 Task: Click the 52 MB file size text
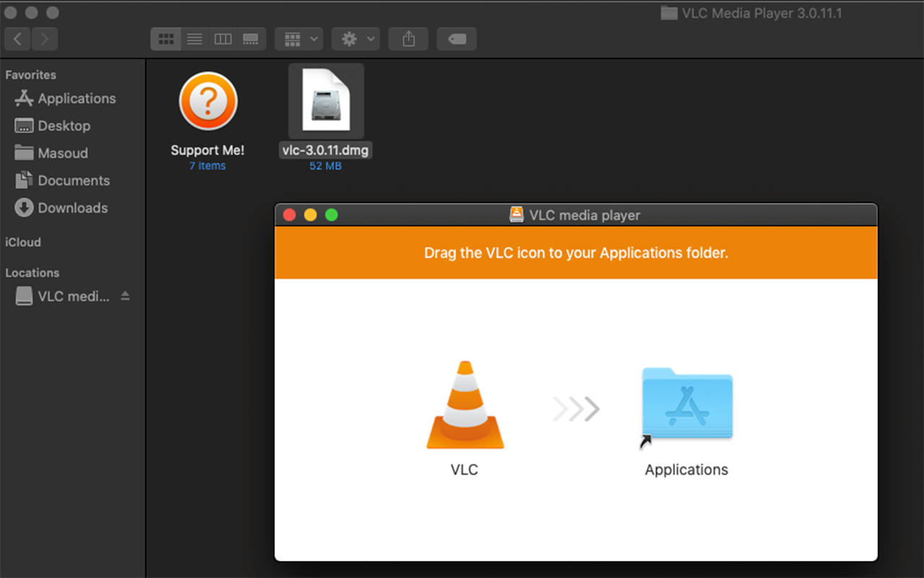click(326, 166)
